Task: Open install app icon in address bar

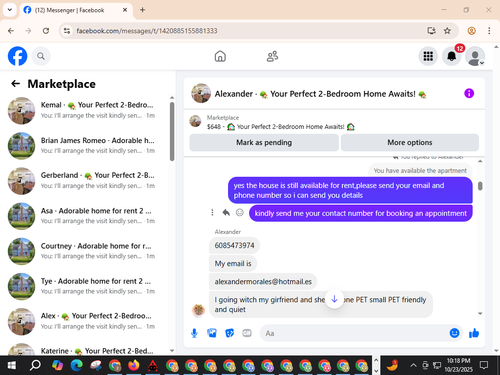Action: click(431, 31)
